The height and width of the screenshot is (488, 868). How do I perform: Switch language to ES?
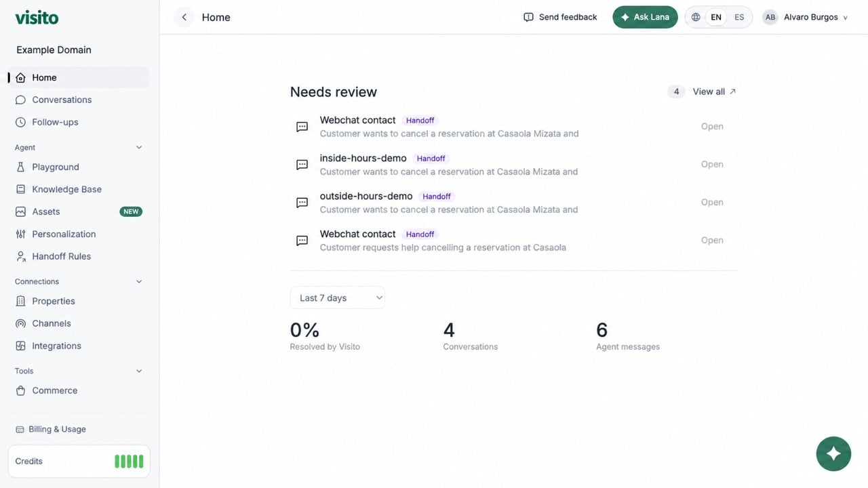click(x=739, y=17)
